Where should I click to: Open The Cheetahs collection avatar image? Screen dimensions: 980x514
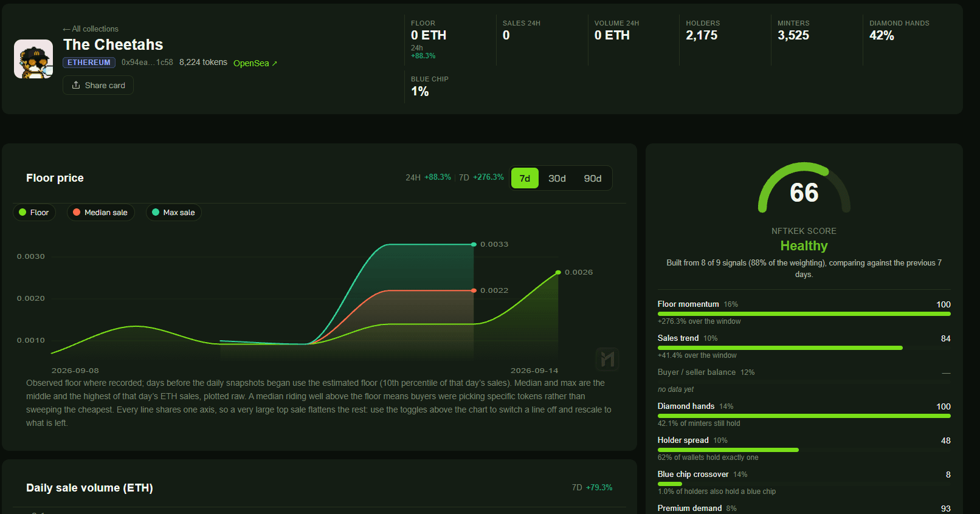[x=33, y=59]
